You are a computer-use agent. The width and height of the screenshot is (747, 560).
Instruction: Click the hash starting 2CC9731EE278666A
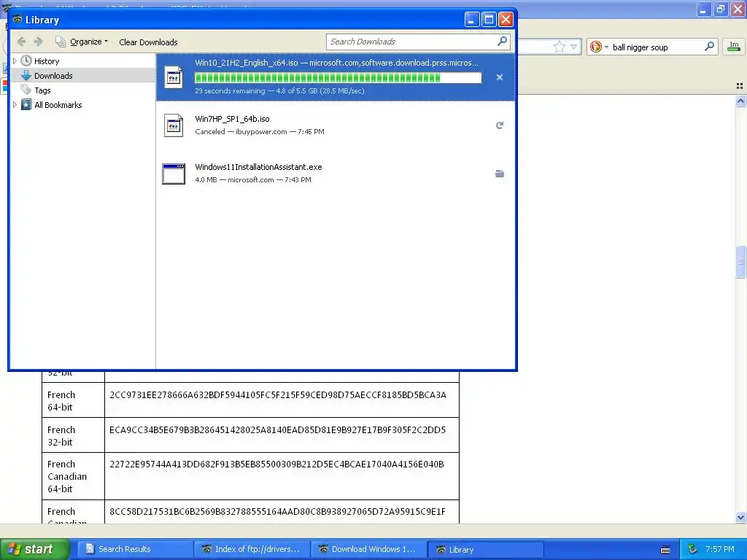278,394
